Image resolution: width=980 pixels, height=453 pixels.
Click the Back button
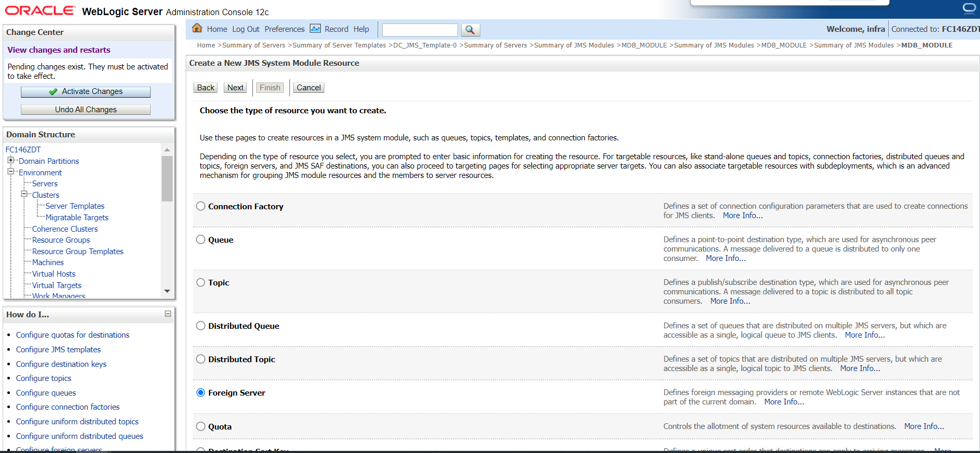point(205,88)
